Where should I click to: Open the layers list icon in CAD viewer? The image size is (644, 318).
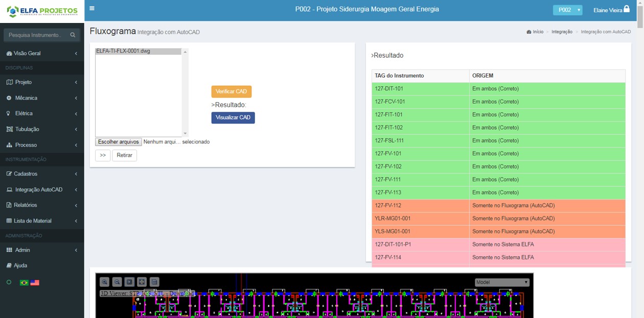point(155,282)
